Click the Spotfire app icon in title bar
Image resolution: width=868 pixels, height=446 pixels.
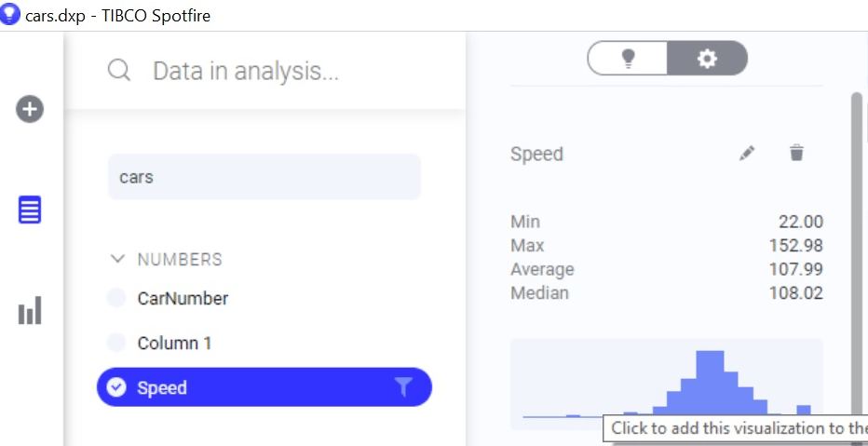[10, 14]
